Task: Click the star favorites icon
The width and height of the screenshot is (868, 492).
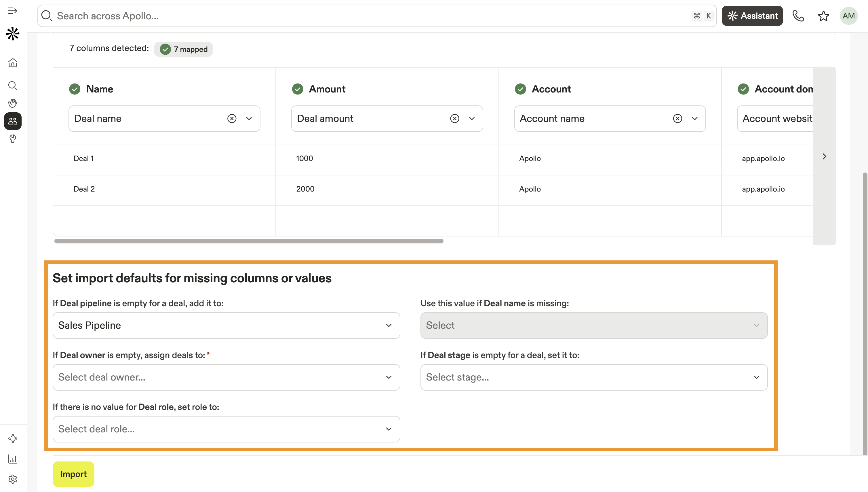Action: [823, 16]
